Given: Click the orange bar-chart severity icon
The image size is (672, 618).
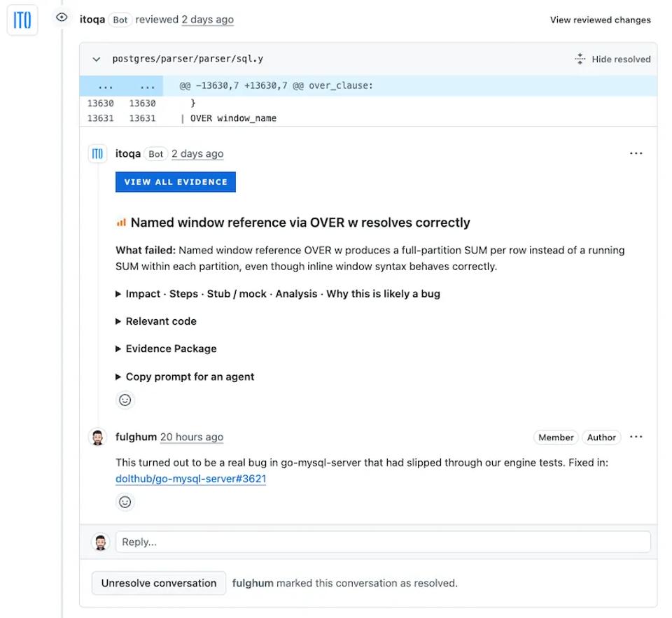Looking at the screenshot, I should coord(121,223).
